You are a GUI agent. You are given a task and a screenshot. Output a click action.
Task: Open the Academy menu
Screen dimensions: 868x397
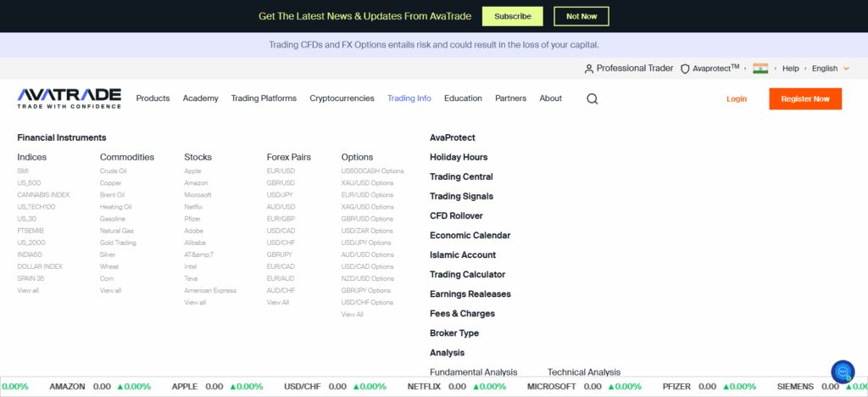pyautogui.click(x=200, y=98)
